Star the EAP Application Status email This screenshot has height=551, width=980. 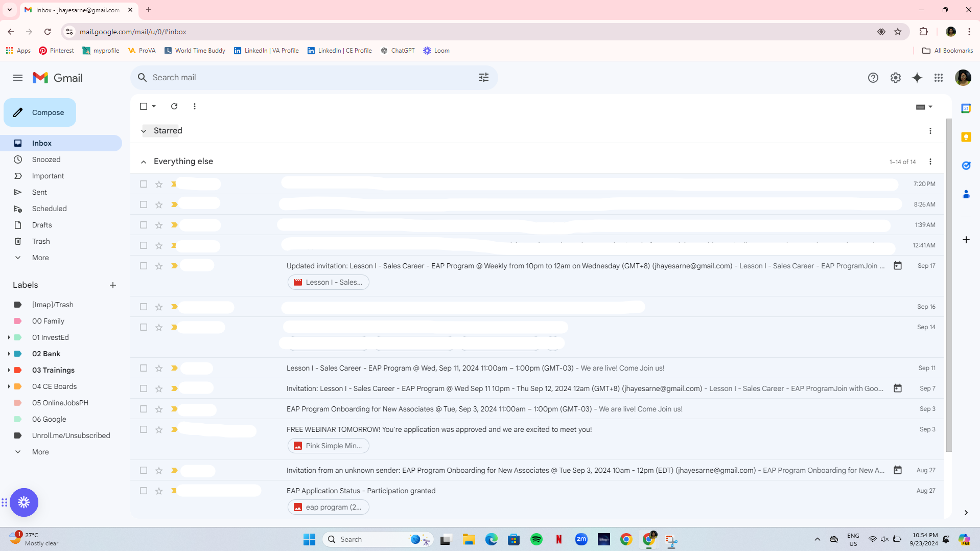click(159, 491)
